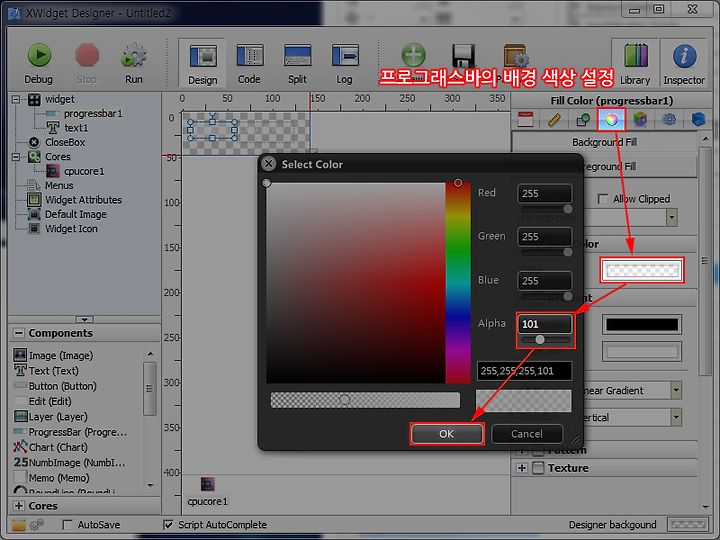Click the 255,255,255,101 color text field
The image size is (720, 540).
(x=524, y=371)
